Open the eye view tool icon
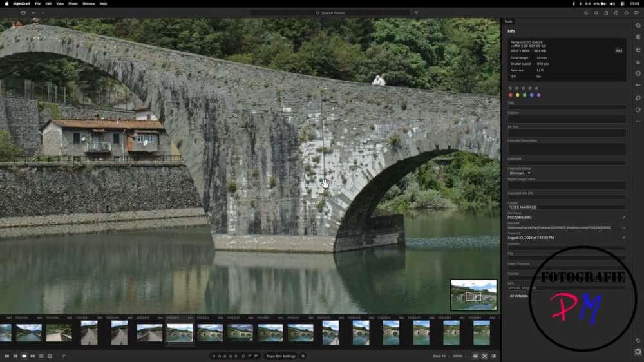The height and width of the screenshot is (362, 644). (638, 85)
